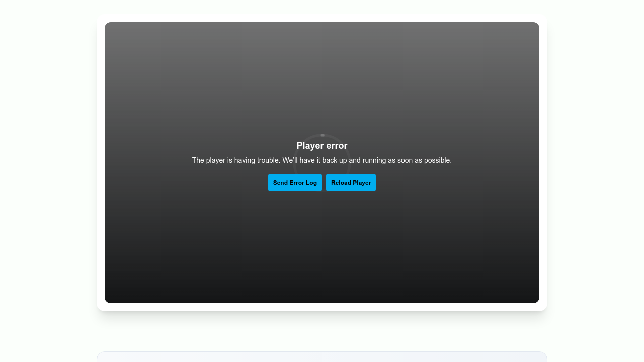Click the light panel below the player card

[322, 357]
